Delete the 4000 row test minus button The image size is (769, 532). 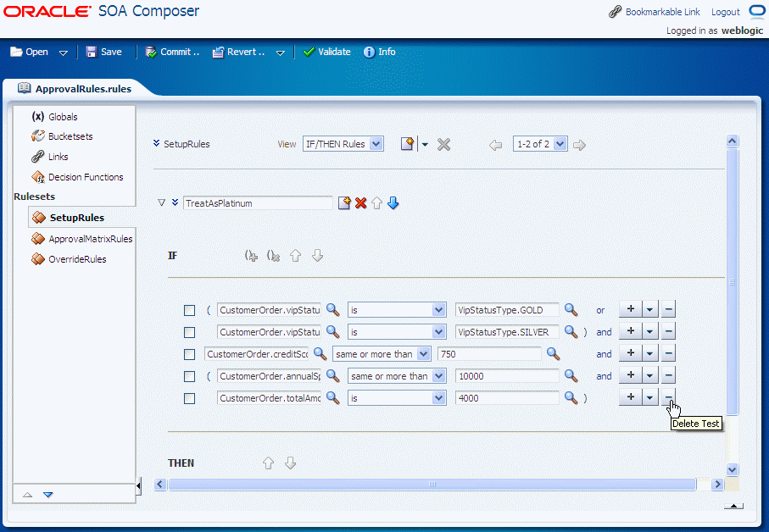click(x=668, y=397)
